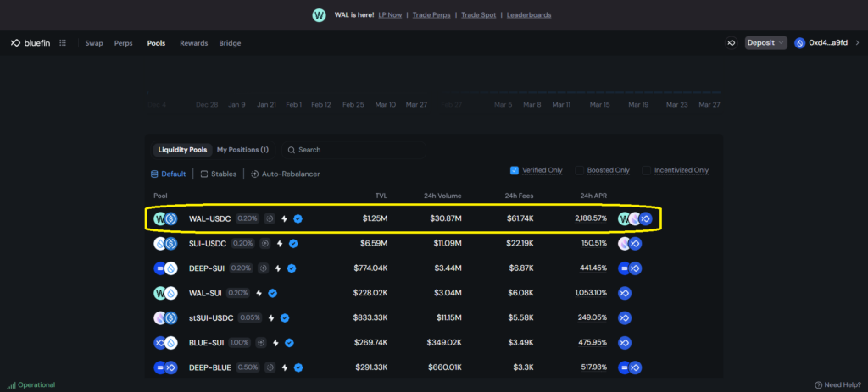The width and height of the screenshot is (868, 392).
Task: Click the WAL token icon in banner
Action: tap(319, 15)
